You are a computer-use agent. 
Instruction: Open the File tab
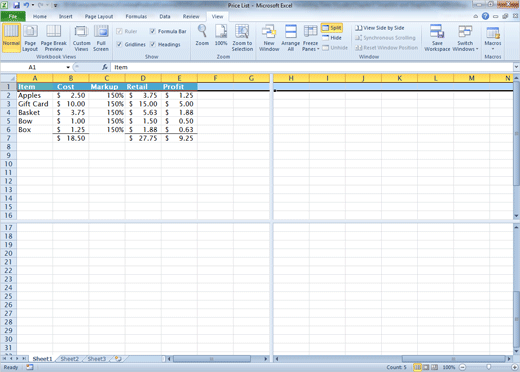click(x=13, y=16)
